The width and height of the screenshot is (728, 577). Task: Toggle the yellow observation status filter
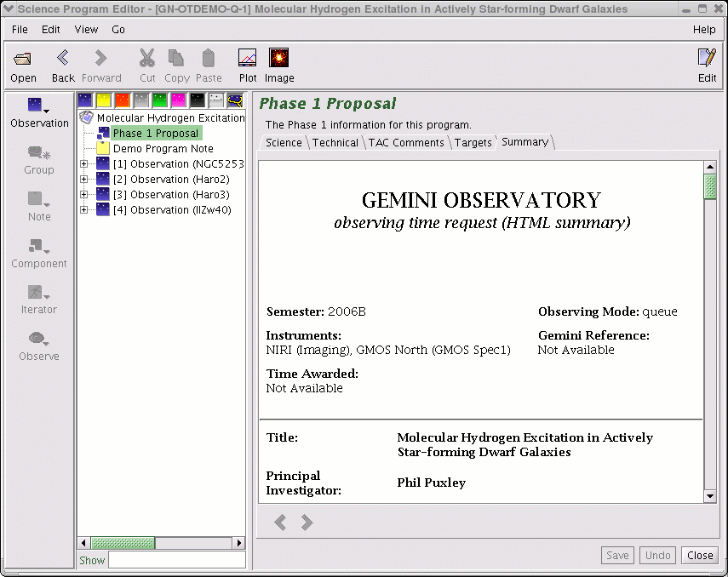point(104,100)
